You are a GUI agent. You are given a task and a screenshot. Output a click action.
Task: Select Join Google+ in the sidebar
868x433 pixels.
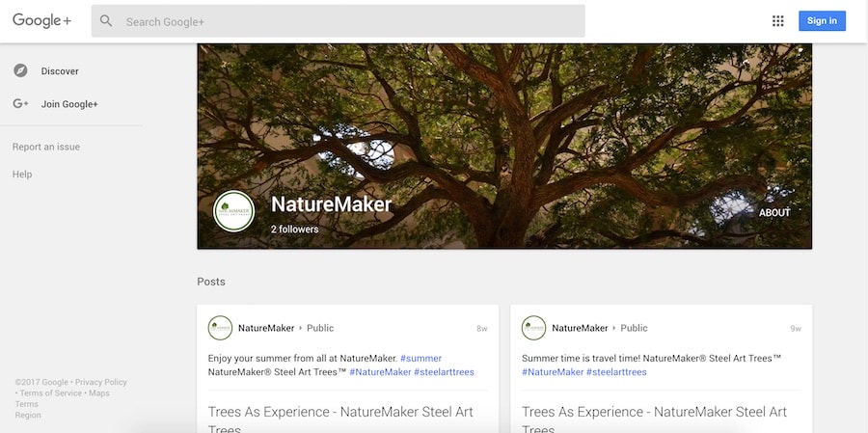[x=69, y=104]
